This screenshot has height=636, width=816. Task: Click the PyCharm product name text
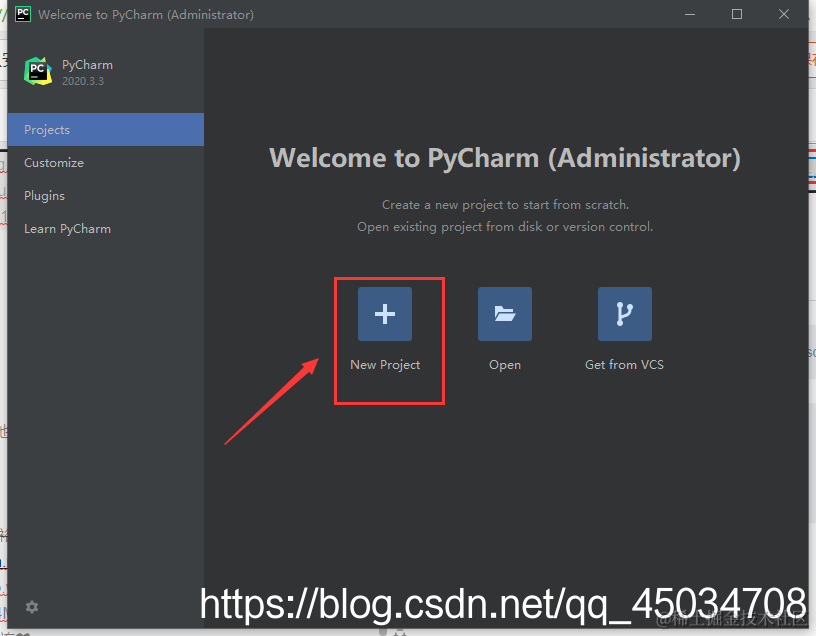87,65
